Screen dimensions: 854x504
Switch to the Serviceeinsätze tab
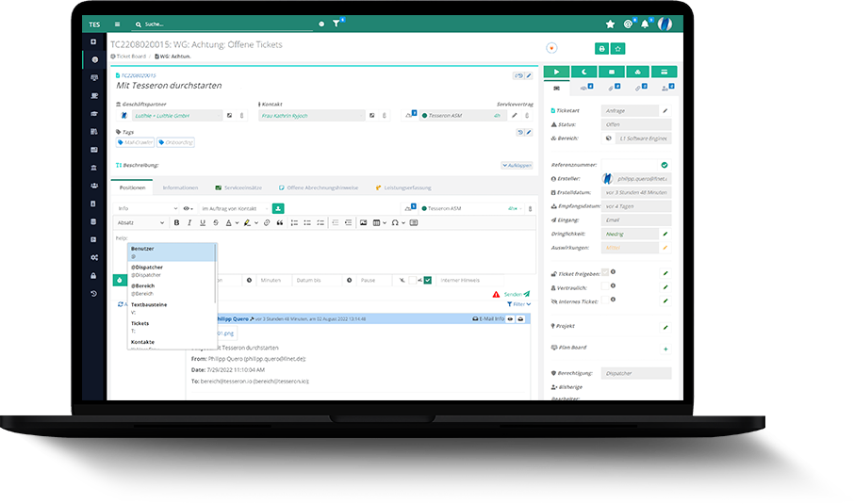(238, 187)
